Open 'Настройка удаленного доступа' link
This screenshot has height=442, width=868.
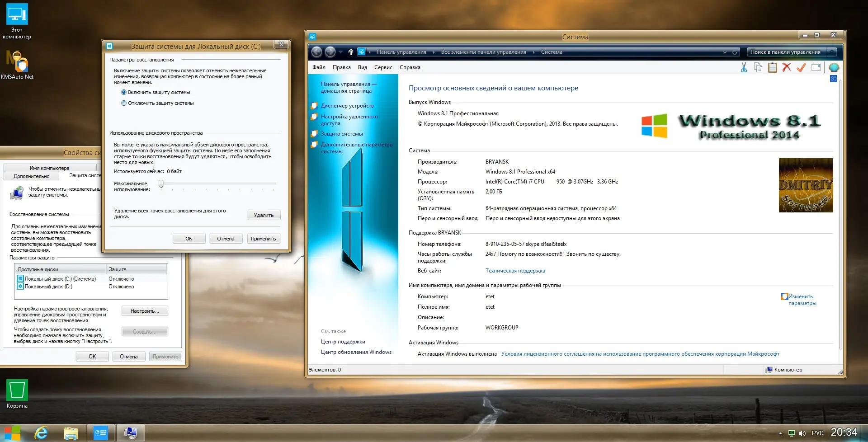click(349, 120)
